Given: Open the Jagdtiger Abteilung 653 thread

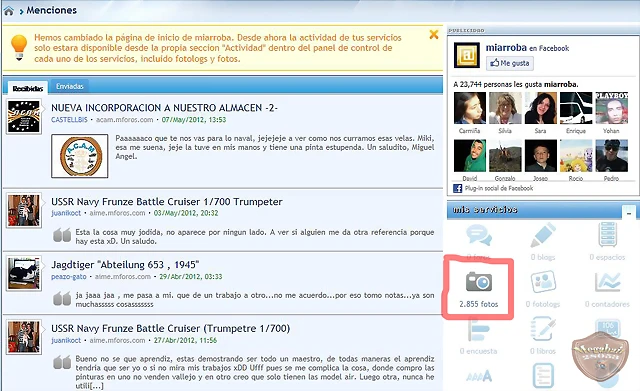Looking at the screenshot, I should pos(125,264).
